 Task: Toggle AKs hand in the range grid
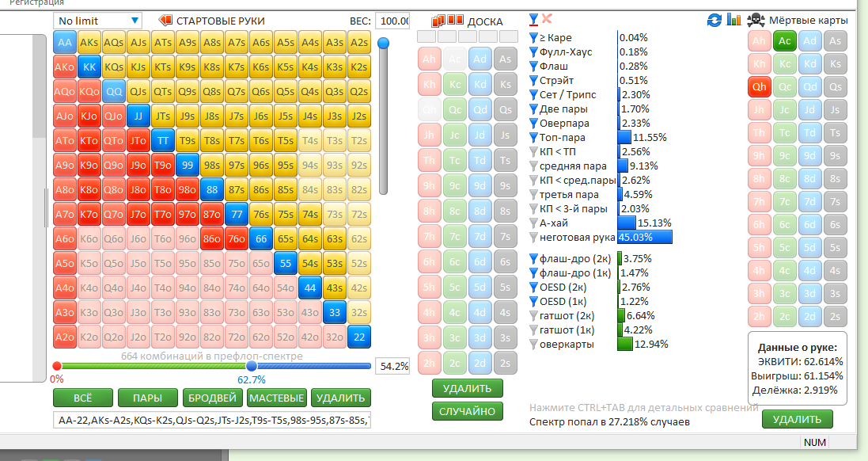pos(89,43)
